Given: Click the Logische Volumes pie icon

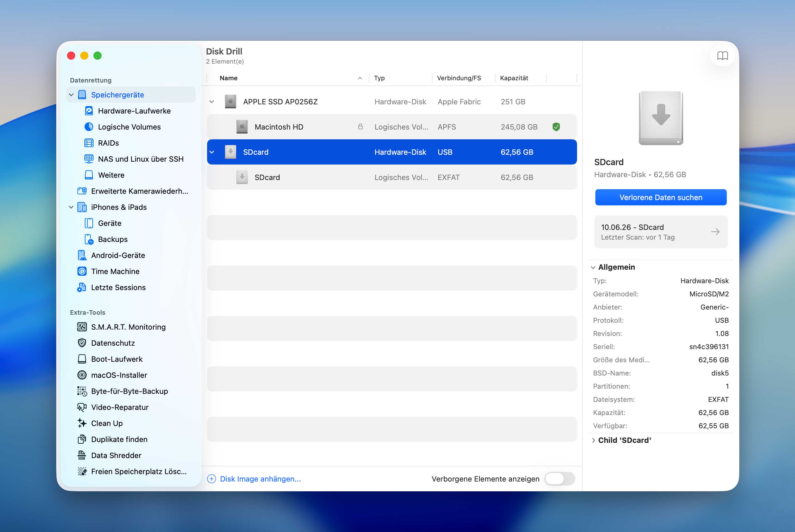Looking at the screenshot, I should coord(89,127).
